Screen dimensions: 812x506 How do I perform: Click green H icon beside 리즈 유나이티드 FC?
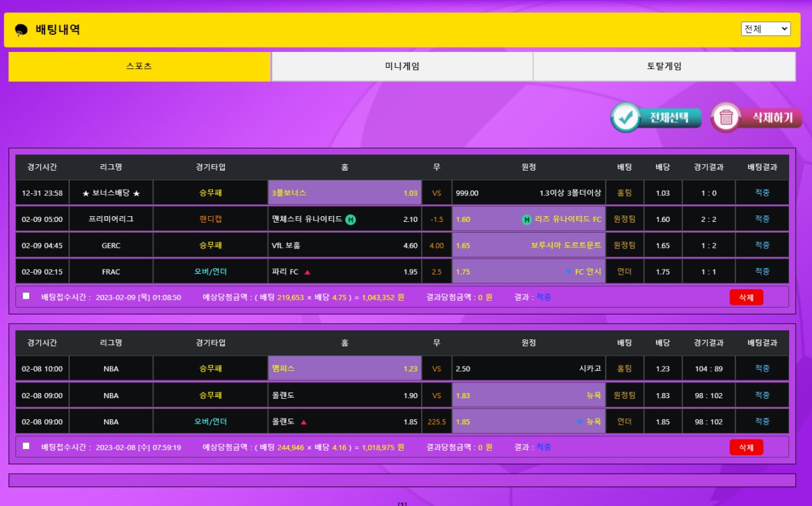click(526, 219)
